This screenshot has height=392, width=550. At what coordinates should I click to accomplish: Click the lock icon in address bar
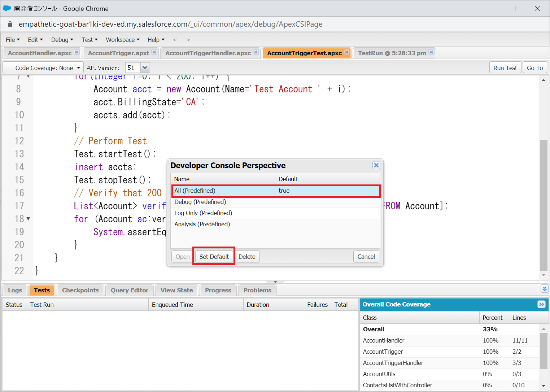pyautogui.click(x=10, y=24)
